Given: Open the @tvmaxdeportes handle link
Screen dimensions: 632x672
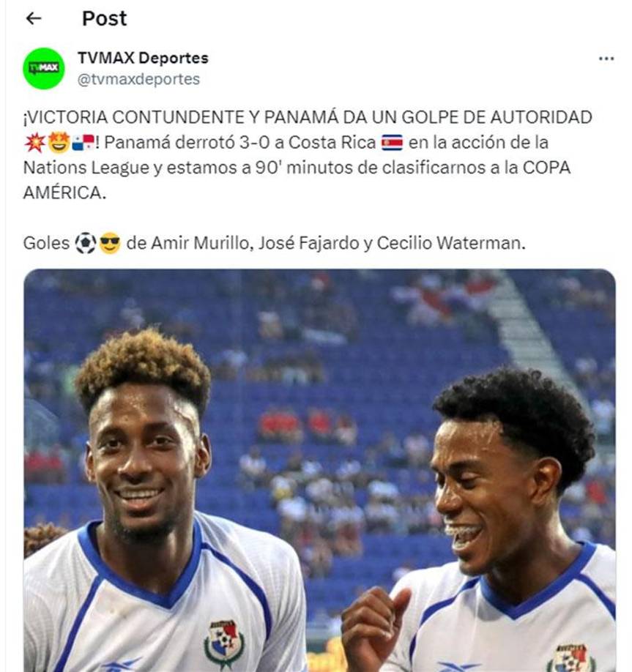Looking at the screenshot, I should [138, 79].
